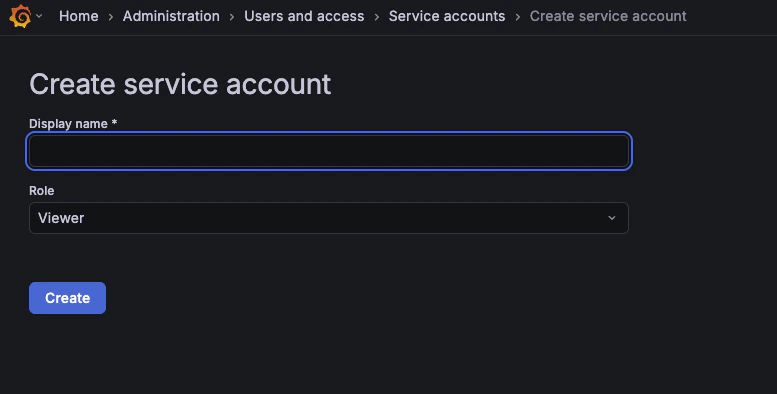777x394 pixels.
Task: Open the Administration breadcrumb link
Action: (x=171, y=16)
